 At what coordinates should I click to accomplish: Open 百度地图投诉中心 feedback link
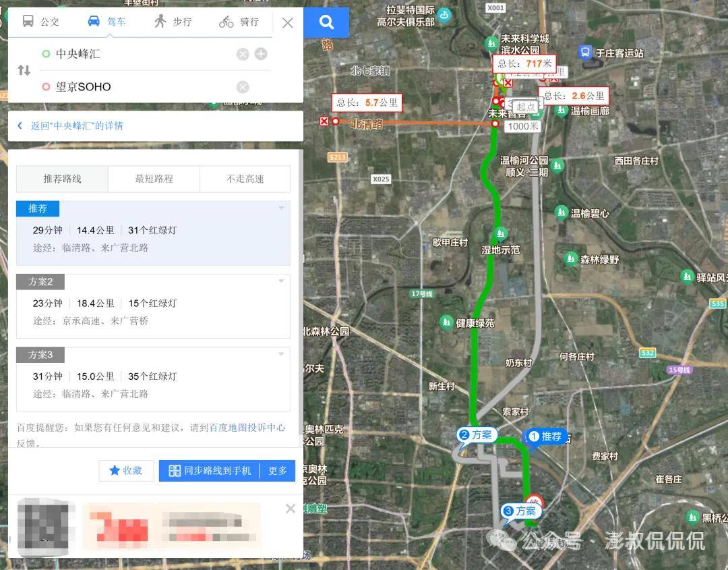click(x=247, y=428)
